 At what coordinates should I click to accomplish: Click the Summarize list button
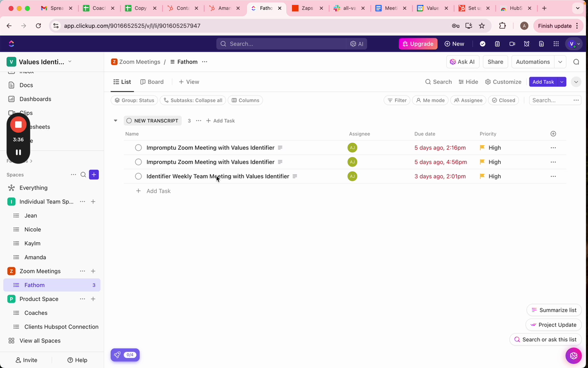point(554,310)
